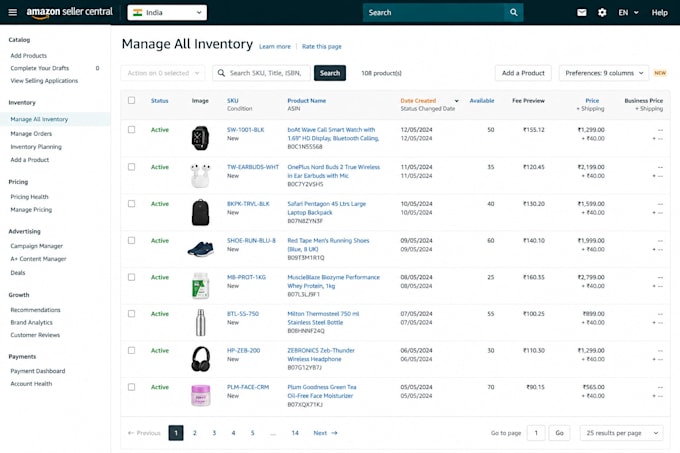The width and height of the screenshot is (680, 453).
Task: Open the hamburger navigation menu
Action: (x=13, y=13)
